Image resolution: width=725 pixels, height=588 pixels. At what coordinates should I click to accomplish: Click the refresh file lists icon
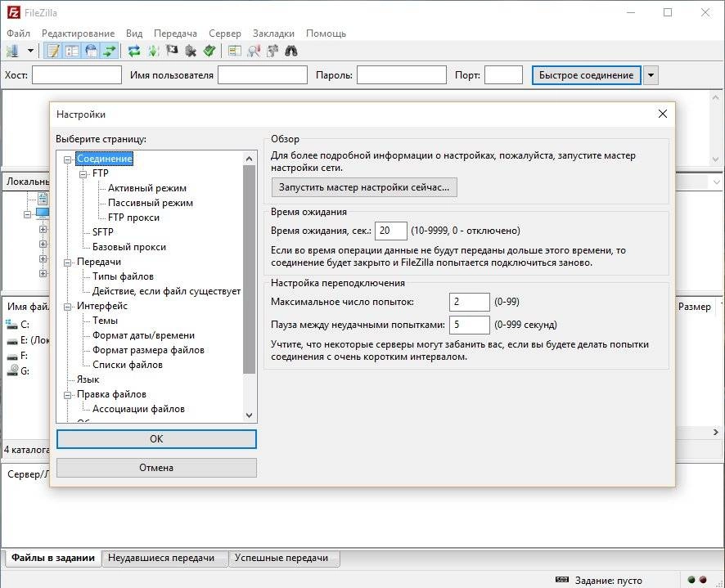coord(134,51)
